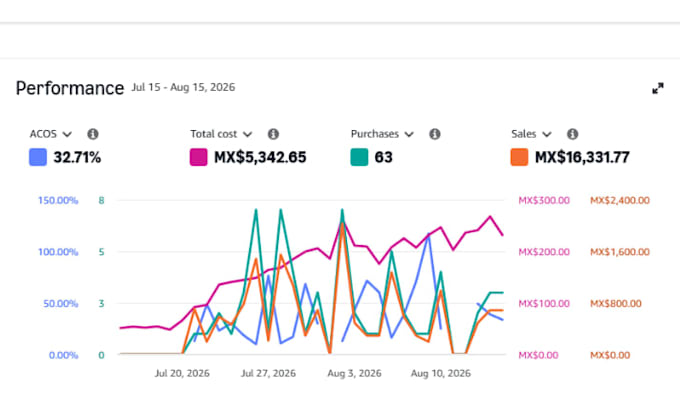Open the Sales info icon
Image resolution: width=680 pixels, height=411 pixels.
[572, 134]
